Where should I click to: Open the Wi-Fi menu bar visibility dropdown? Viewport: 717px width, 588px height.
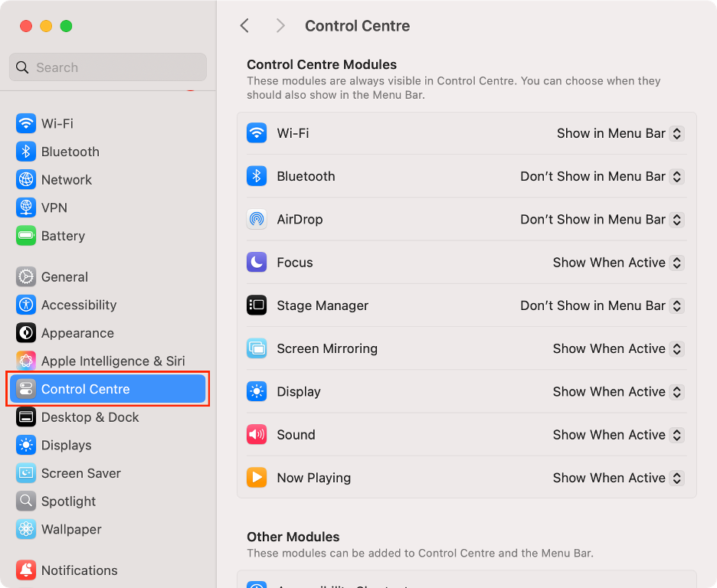click(676, 133)
